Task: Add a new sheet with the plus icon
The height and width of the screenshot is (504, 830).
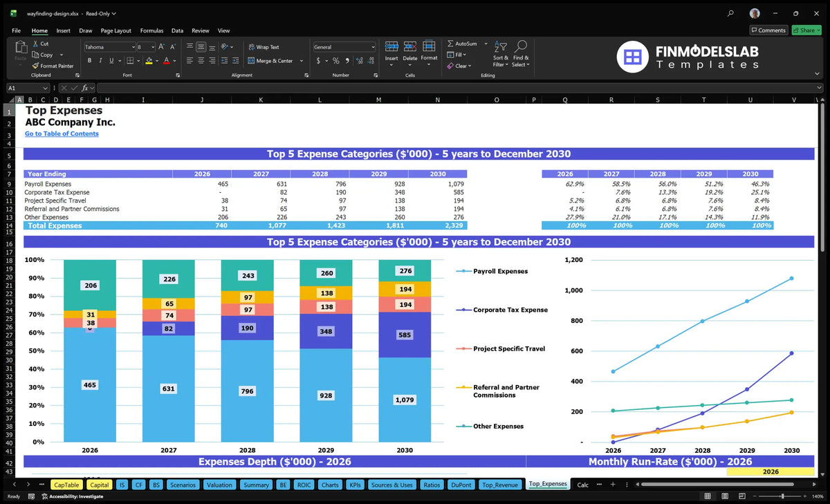Action: click(x=613, y=485)
